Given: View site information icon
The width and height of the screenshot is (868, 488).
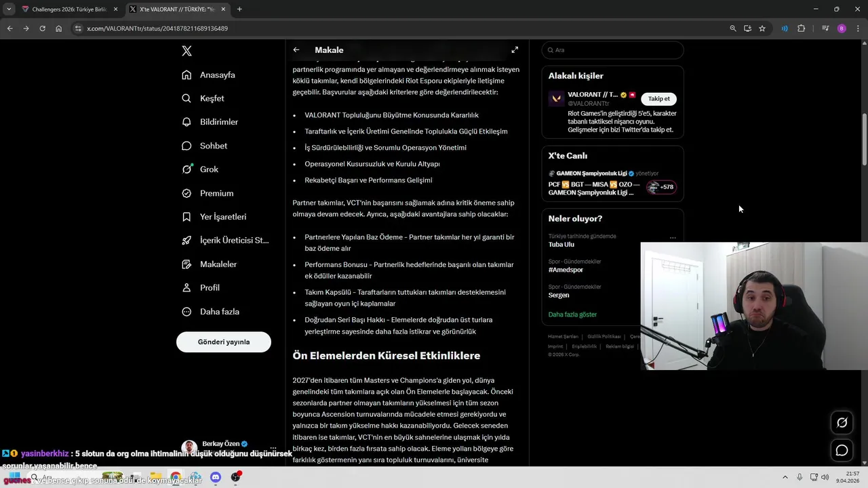Looking at the screenshot, I should [78, 28].
